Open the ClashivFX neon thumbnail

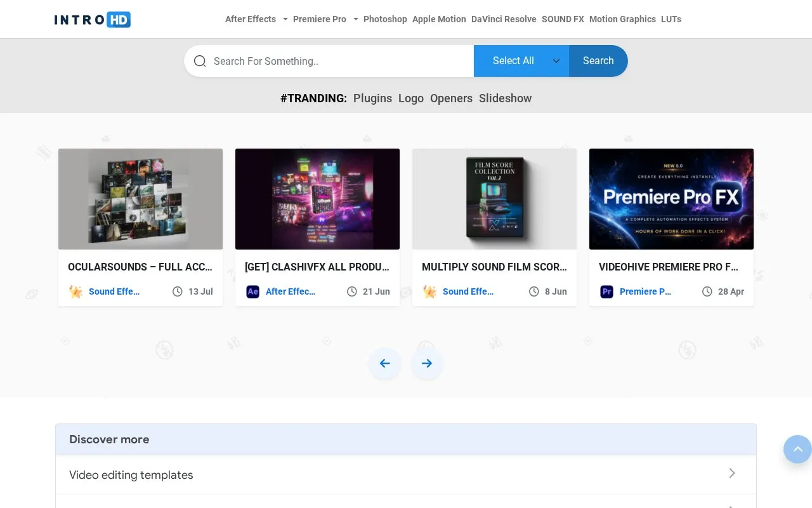click(x=317, y=199)
